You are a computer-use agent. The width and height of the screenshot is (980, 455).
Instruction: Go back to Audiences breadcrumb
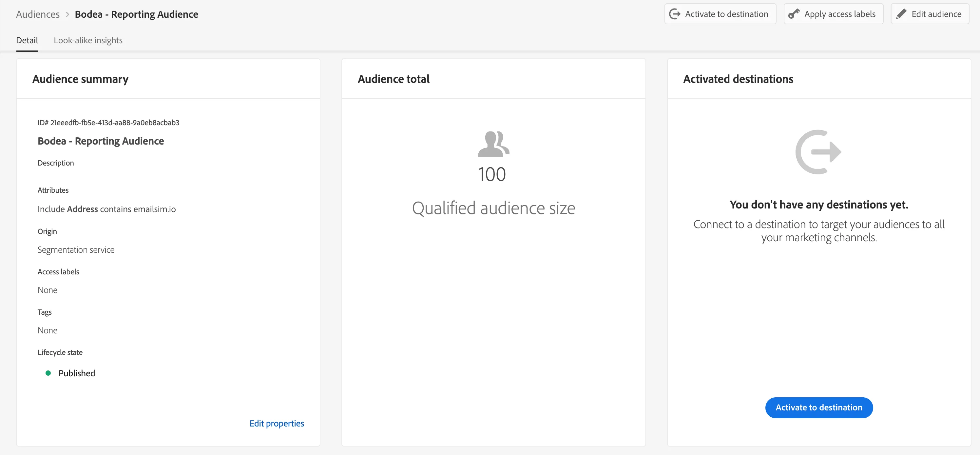click(x=38, y=14)
